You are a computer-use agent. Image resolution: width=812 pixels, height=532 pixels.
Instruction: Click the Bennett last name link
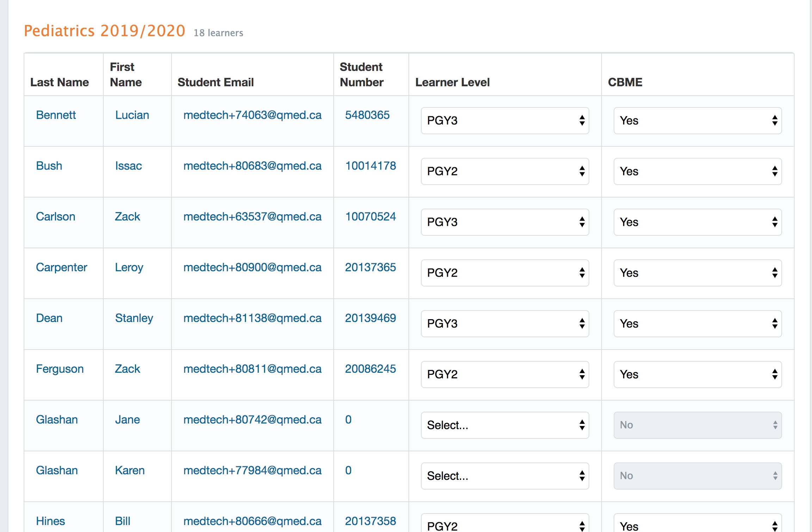(x=56, y=115)
